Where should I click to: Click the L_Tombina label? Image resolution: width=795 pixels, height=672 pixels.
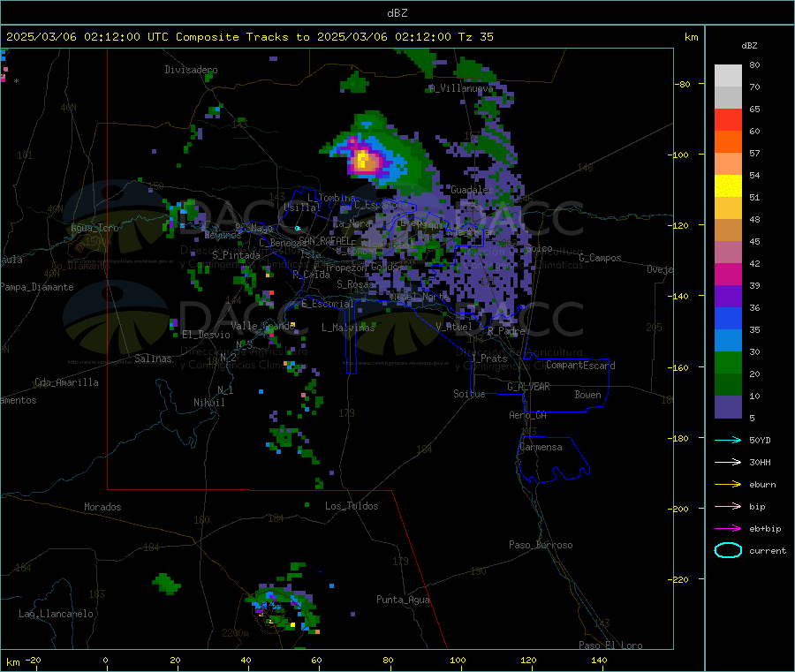tap(331, 198)
